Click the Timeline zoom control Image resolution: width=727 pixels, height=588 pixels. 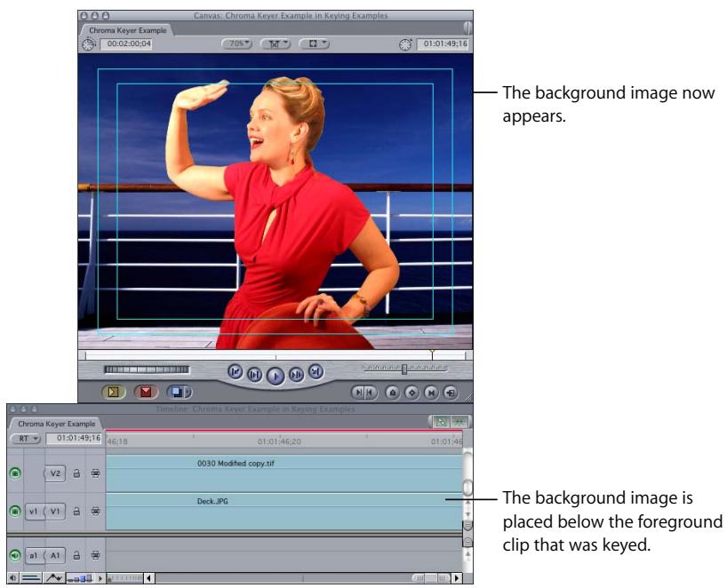[x=124, y=578]
